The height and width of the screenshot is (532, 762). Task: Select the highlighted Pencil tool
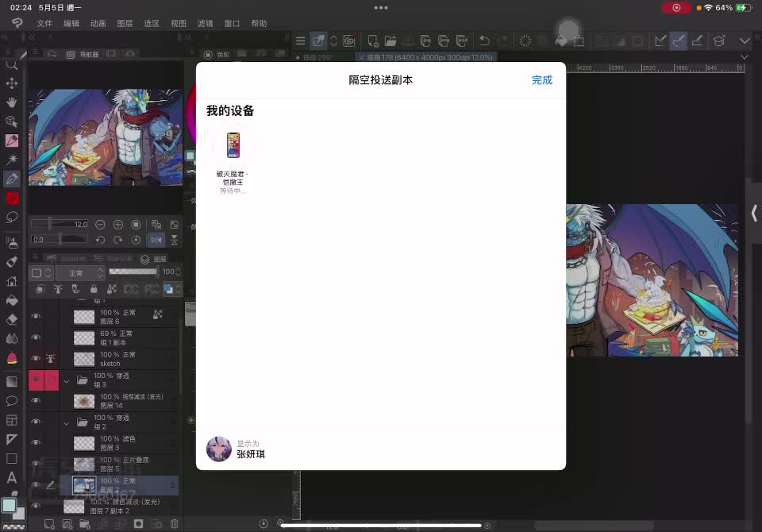point(12,179)
